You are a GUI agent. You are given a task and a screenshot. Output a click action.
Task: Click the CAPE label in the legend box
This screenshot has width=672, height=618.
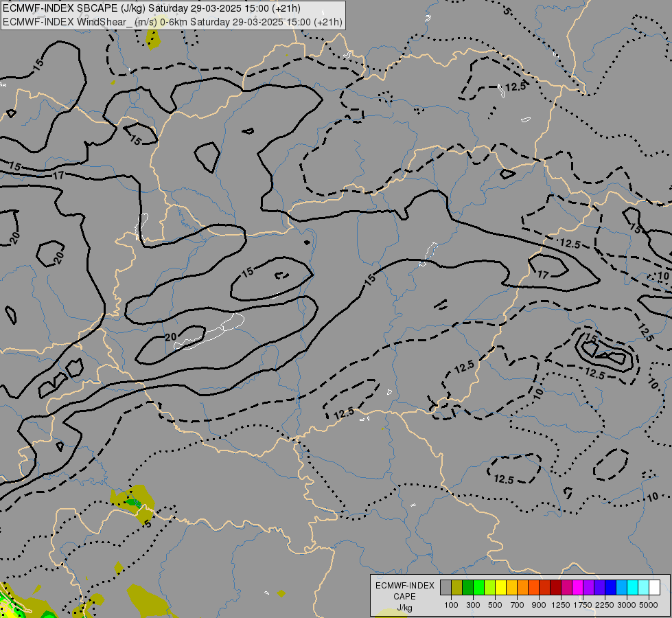pyautogui.click(x=404, y=597)
